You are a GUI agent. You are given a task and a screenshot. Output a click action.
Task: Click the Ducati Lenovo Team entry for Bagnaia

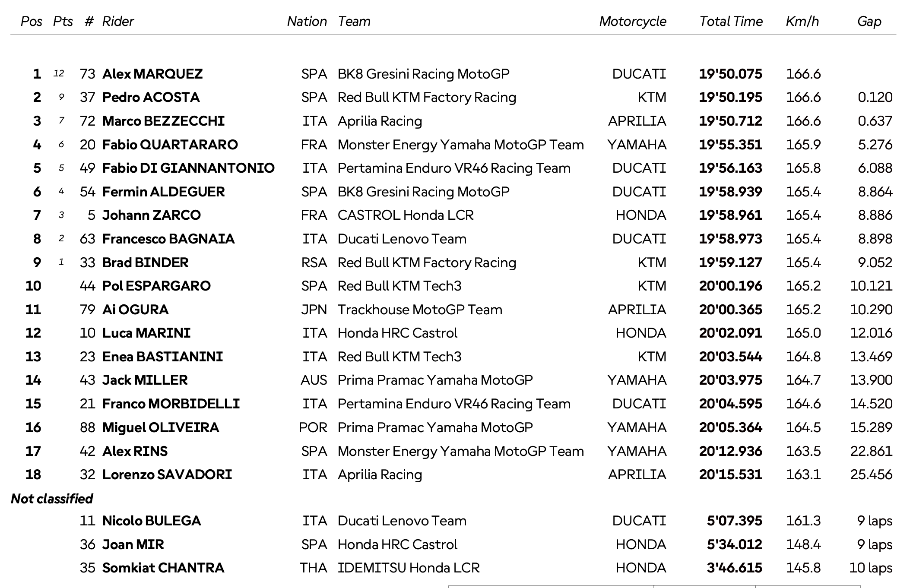(x=402, y=239)
